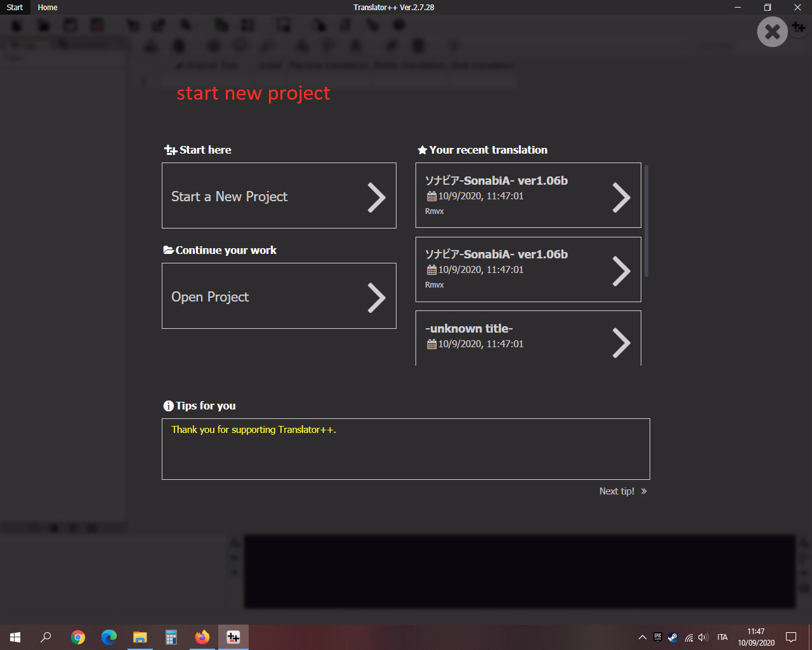Expand the hidden system tray icons chevron
Screen dimensions: 812x650
[x=642, y=637]
